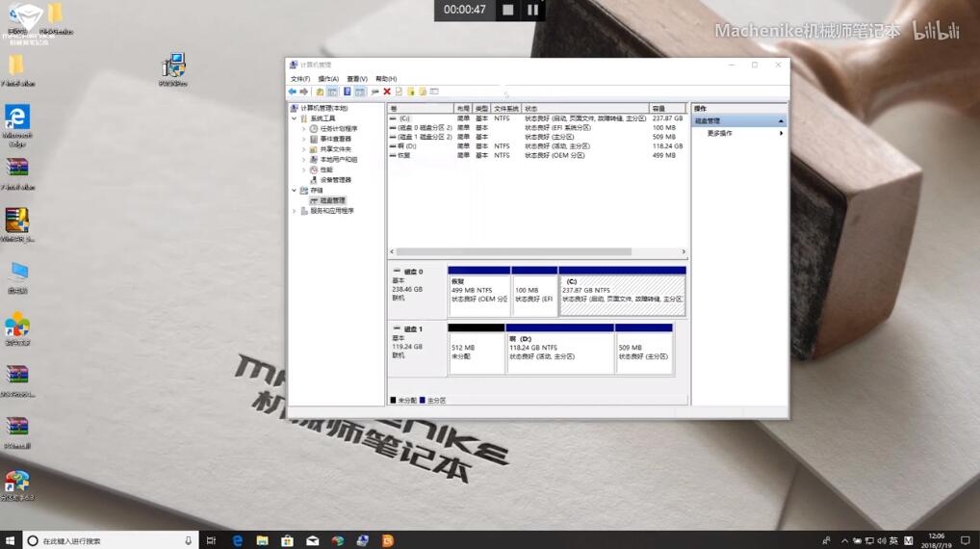The width and height of the screenshot is (980, 549).
Task: Click the volume list scroll-right arrow
Action: [x=683, y=252]
